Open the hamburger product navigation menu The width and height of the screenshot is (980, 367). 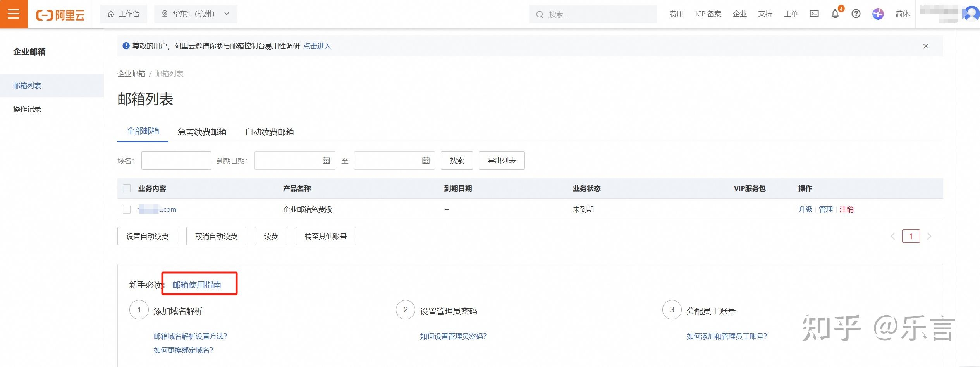click(x=14, y=14)
